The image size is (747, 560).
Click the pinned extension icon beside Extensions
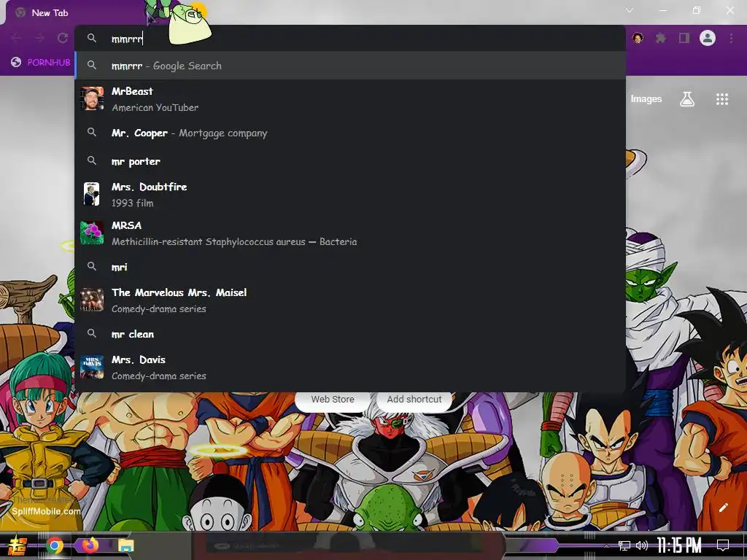pyautogui.click(x=638, y=38)
